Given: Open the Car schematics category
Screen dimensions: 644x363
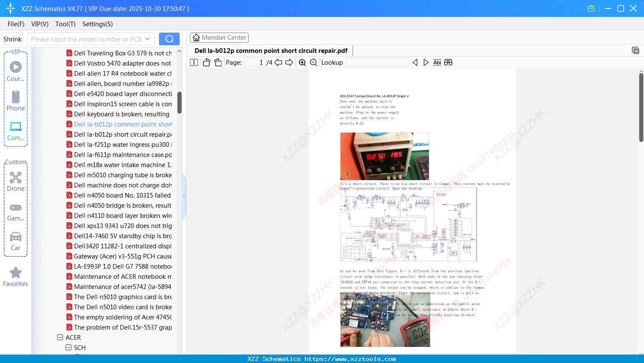Looking at the screenshot, I should [x=16, y=241].
